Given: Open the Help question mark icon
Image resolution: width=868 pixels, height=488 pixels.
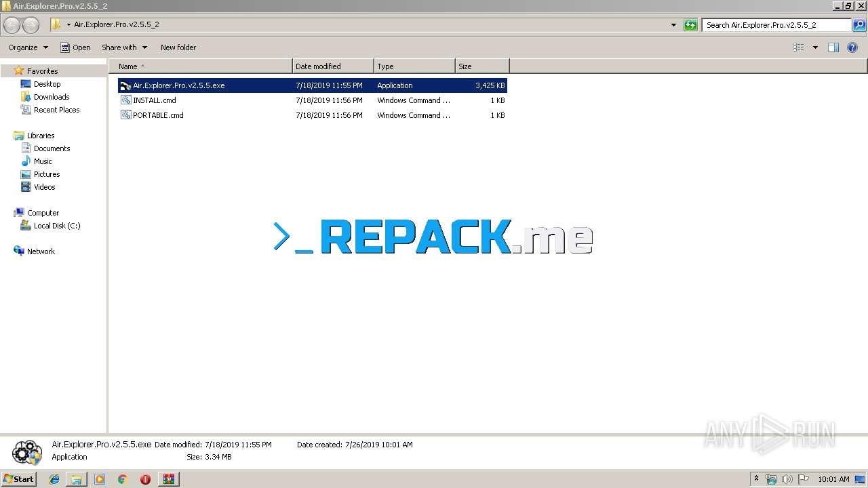Looking at the screenshot, I should 852,47.
